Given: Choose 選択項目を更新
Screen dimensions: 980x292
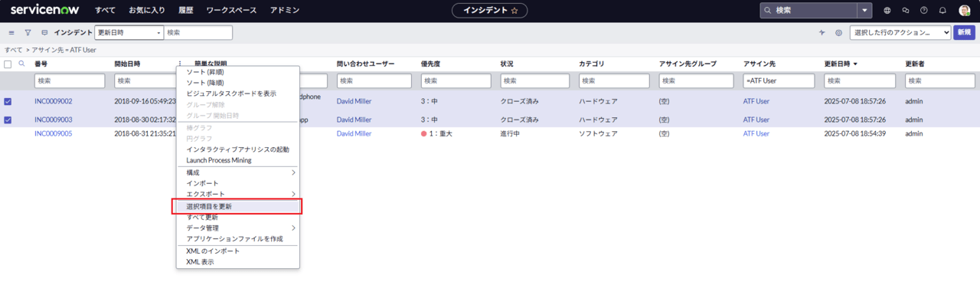Looking at the screenshot, I should pyautogui.click(x=238, y=206).
